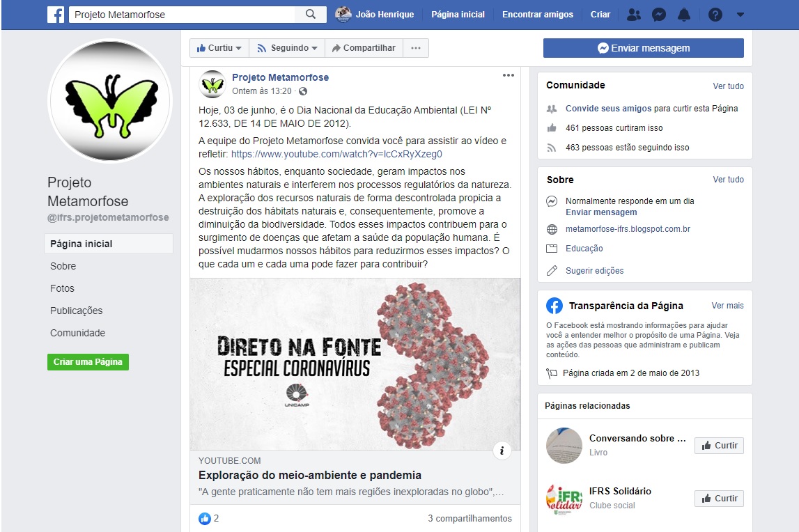Open the YouTube link in the post
Image resolution: width=799 pixels, height=532 pixels.
336,154
